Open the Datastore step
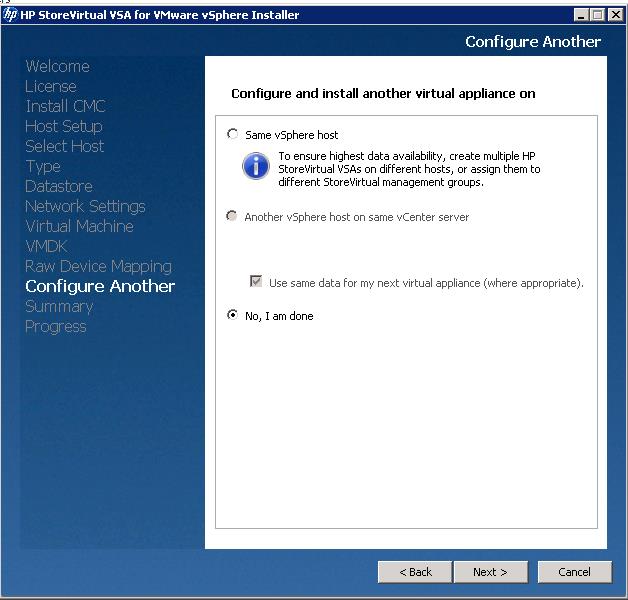Image resolution: width=628 pixels, height=600 pixels. (x=59, y=186)
